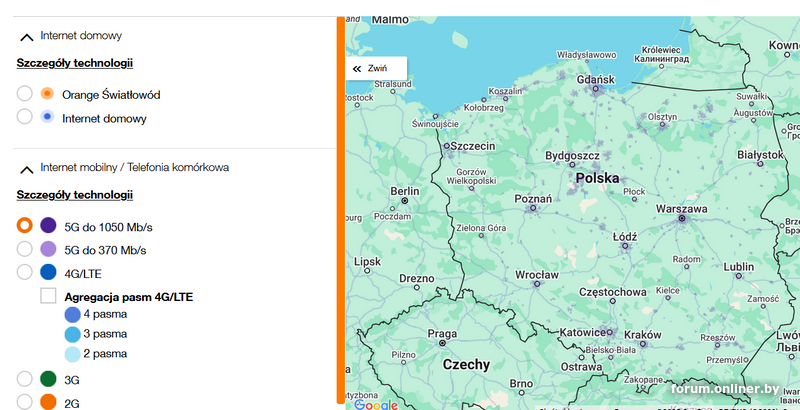800x410 pixels.
Task: Click the Zwiń collapse panel button
Action: click(376, 68)
